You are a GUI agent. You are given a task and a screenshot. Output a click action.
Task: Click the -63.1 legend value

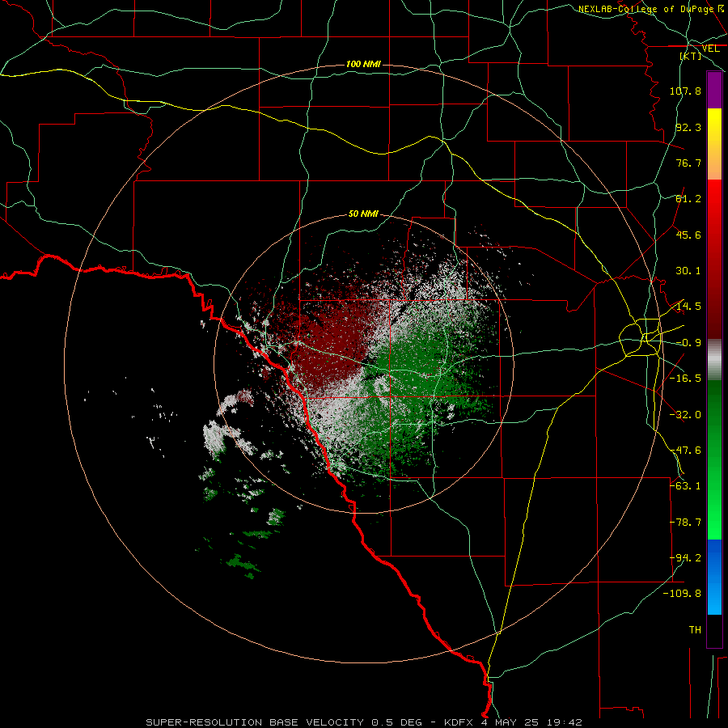[x=685, y=485]
